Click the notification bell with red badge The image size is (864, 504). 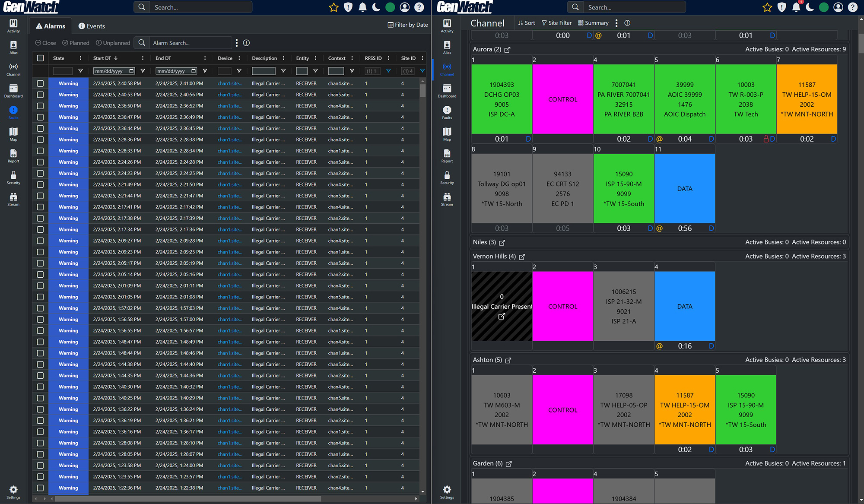[x=796, y=7]
